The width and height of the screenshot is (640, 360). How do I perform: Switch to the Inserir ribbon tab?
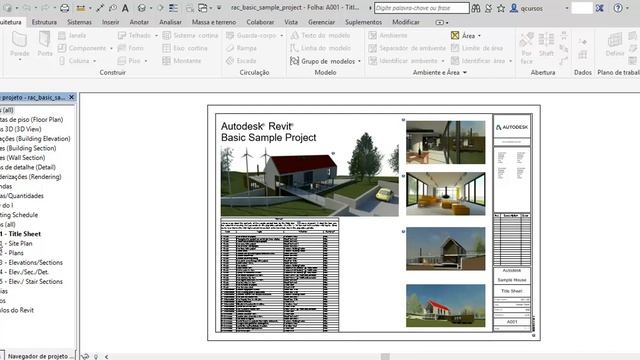[111, 22]
